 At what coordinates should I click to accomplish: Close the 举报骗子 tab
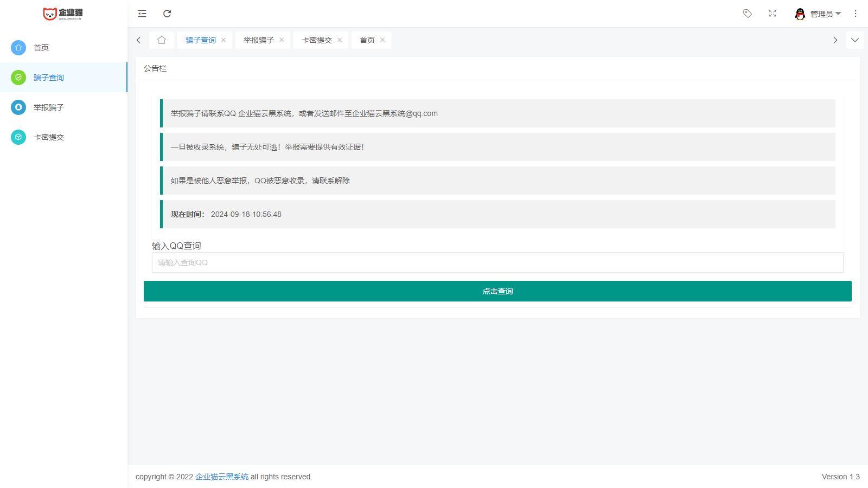point(282,40)
